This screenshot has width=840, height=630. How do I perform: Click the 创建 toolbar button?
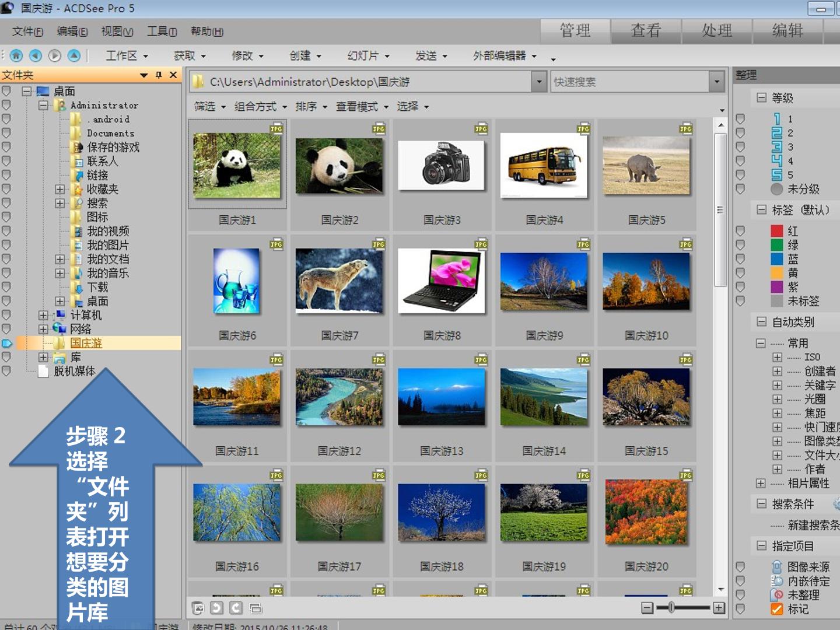click(305, 56)
